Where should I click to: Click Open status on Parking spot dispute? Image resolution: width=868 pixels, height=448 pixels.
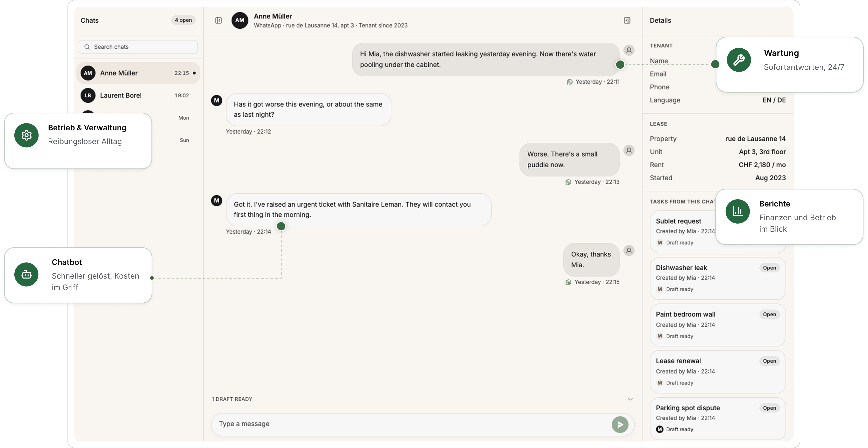tap(769, 408)
